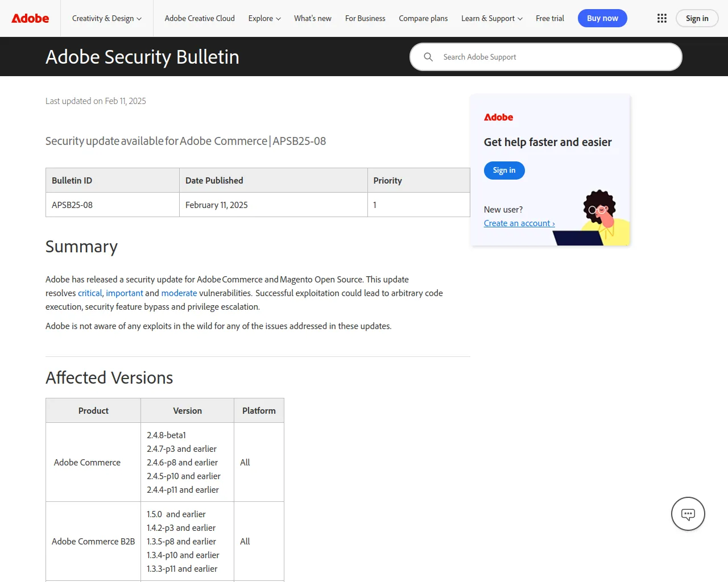Expand the Creativity & Design dropdown

pyautogui.click(x=107, y=18)
